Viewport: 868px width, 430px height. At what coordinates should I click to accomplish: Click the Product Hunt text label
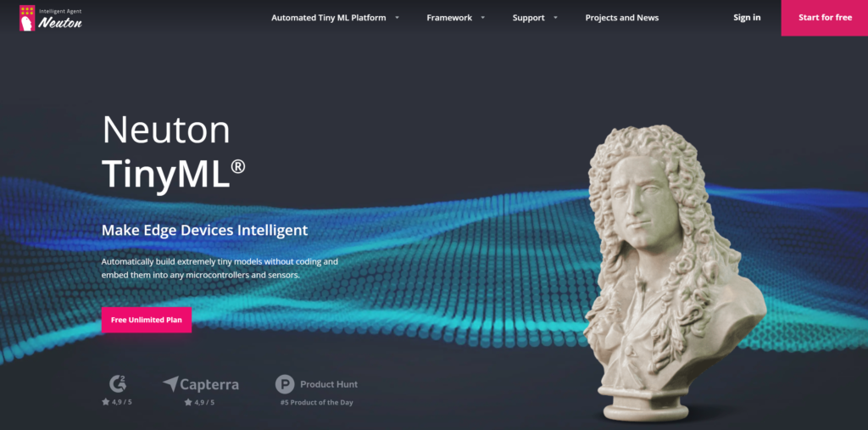coord(329,384)
